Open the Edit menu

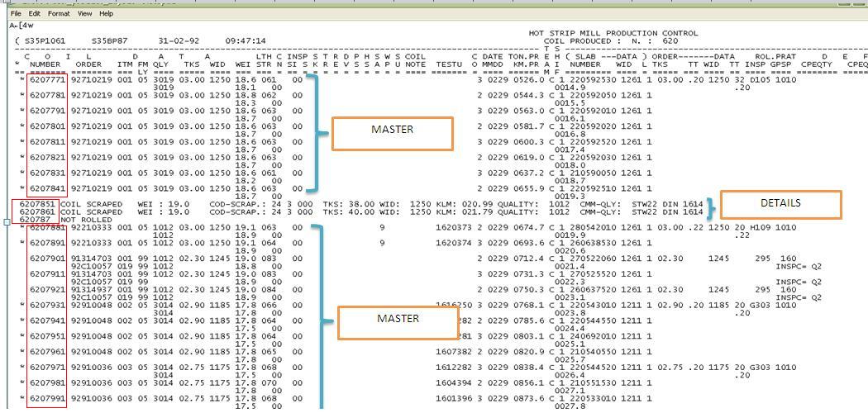click(x=34, y=14)
